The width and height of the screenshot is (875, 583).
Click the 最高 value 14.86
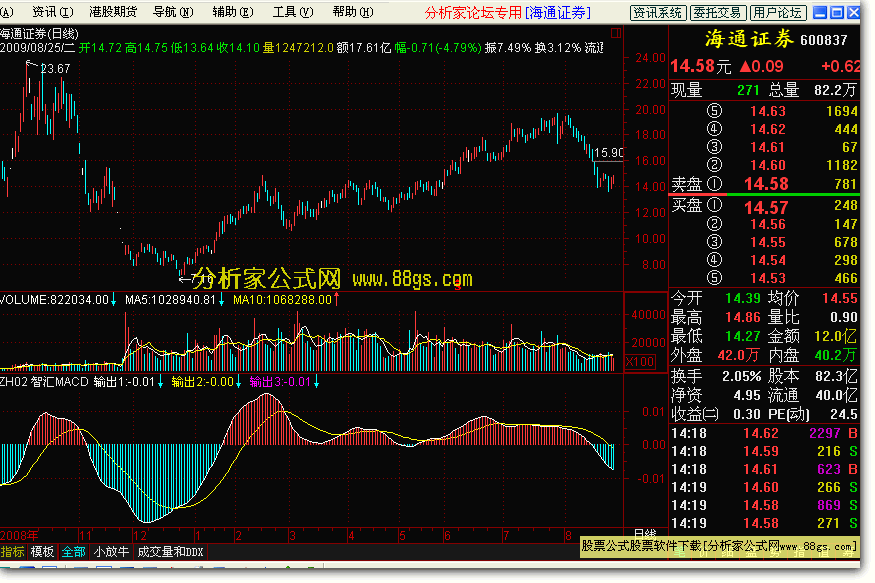pyautogui.click(x=743, y=317)
